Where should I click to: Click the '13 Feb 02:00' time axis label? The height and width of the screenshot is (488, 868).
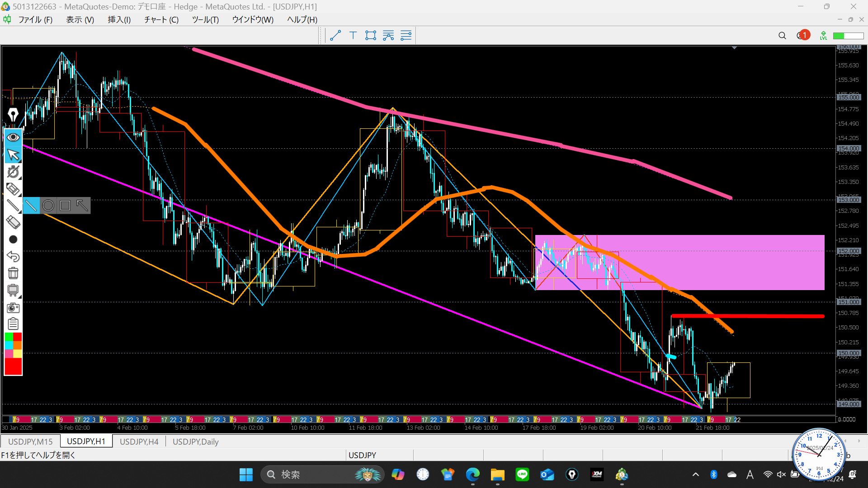click(x=423, y=428)
